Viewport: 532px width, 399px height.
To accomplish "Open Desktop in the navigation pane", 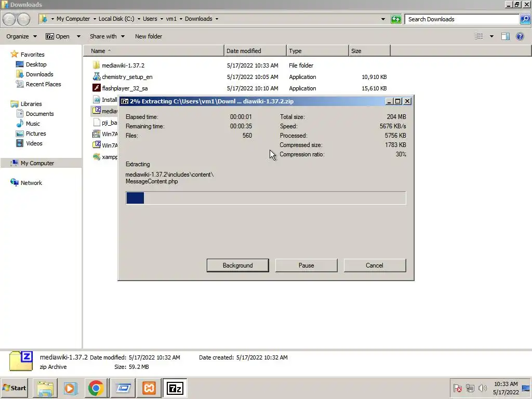I will pyautogui.click(x=36, y=64).
